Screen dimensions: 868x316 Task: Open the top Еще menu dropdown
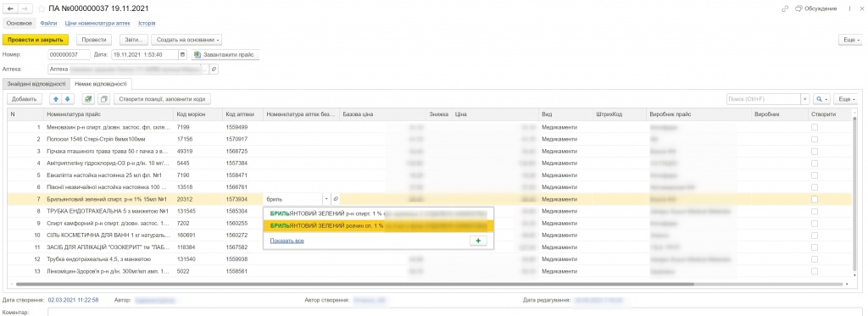tap(851, 41)
